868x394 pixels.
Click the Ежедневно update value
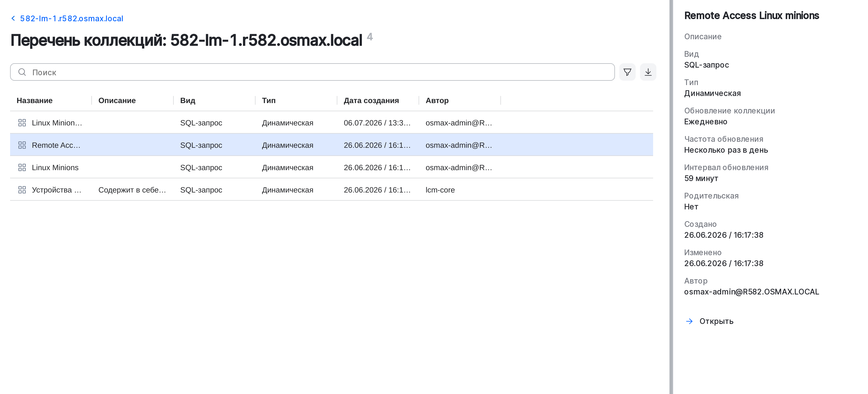click(705, 122)
